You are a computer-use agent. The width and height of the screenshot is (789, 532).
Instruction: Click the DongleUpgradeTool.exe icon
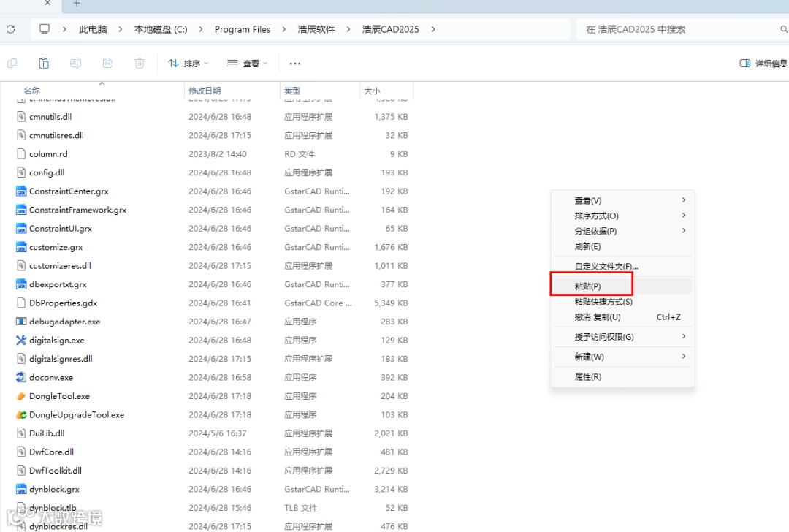click(21, 415)
